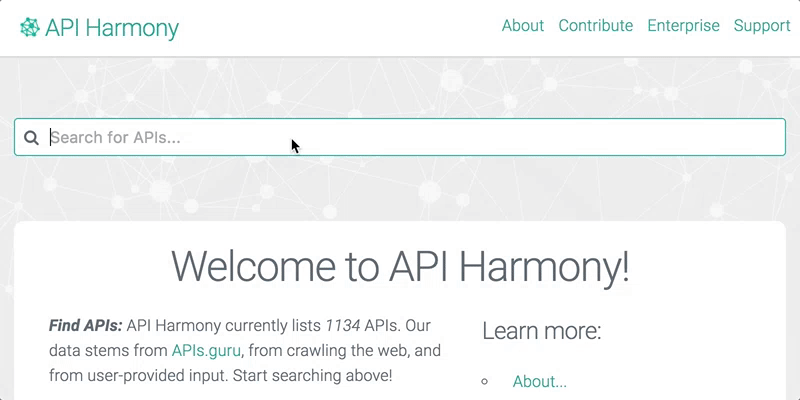Viewport: 800px width, 400px height.
Task: Open the About... link under Learn more
Action: 539,381
